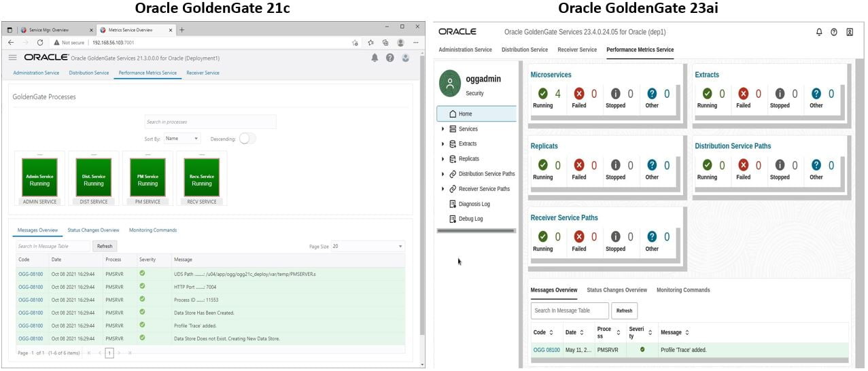The width and height of the screenshot is (868, 371).
Task: Open 23ai Monitoring Commands tab
Action: tap(683, 290)
